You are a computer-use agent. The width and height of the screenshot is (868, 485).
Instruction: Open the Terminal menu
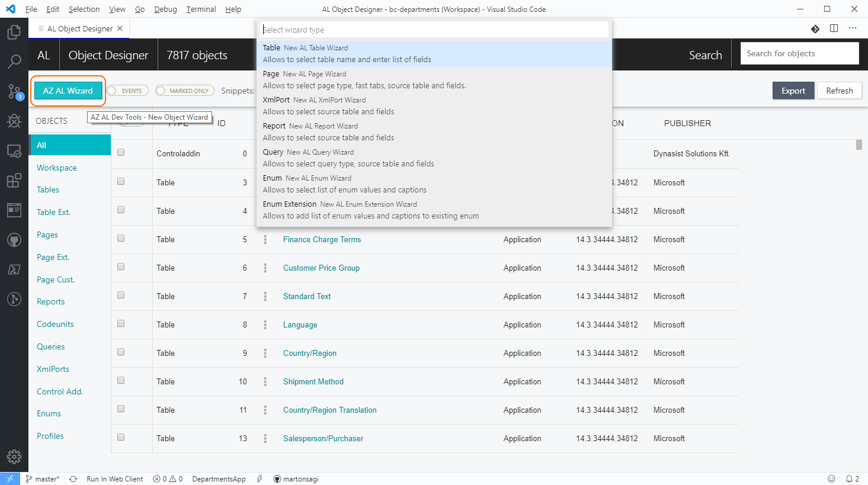[x=201, y=9]
